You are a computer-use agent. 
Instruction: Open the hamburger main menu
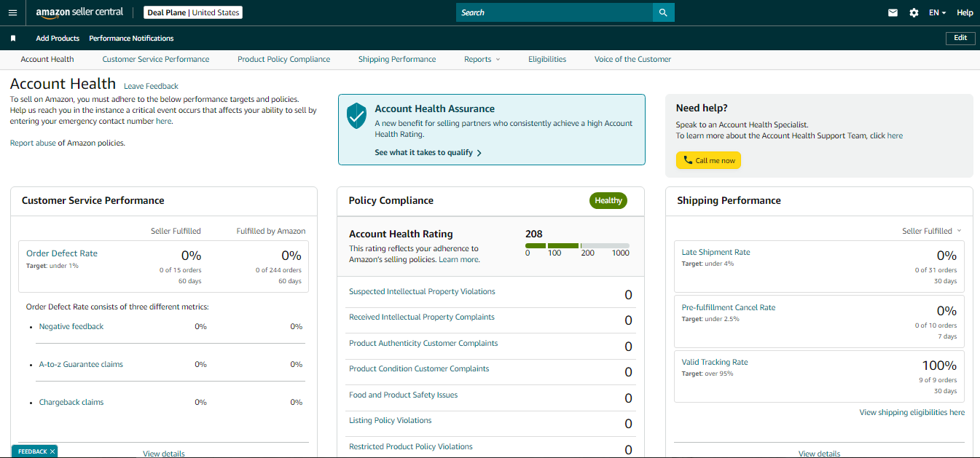tap(12, 12)
